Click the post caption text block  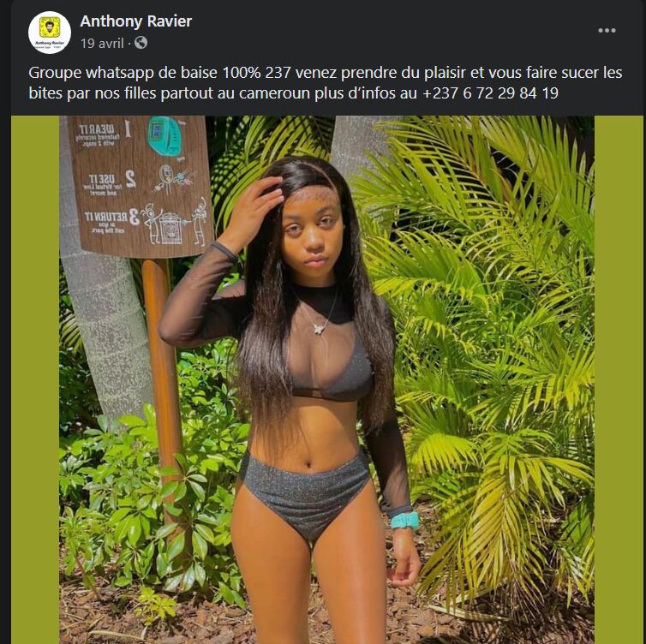(x=326, y=83)
